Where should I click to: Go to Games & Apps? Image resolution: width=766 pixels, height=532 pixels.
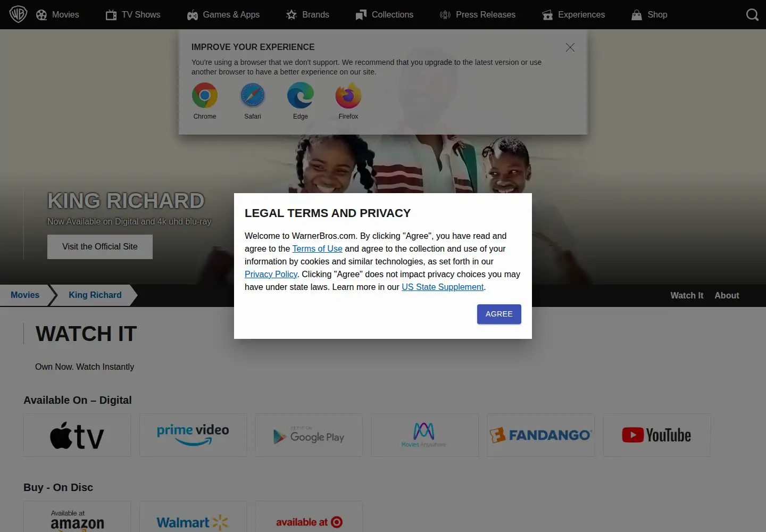(223, 15)
